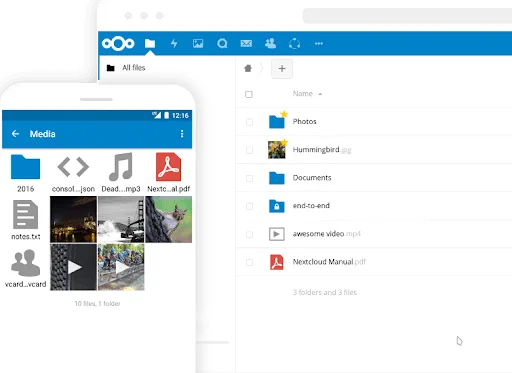Tick the checkbox for Nextcloud Manual.pdf
Image resolution: width=512 pixels, height=373 pixels.
[x=249, y=262]
